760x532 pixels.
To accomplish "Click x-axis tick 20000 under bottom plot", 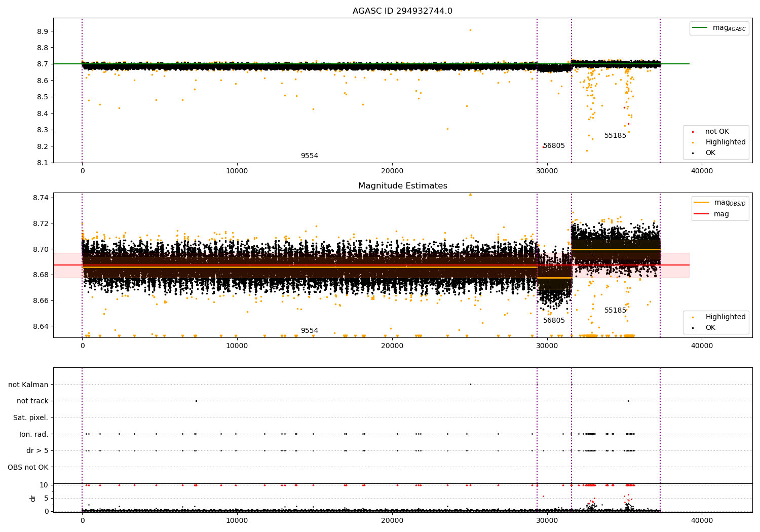I will [392, 520].
